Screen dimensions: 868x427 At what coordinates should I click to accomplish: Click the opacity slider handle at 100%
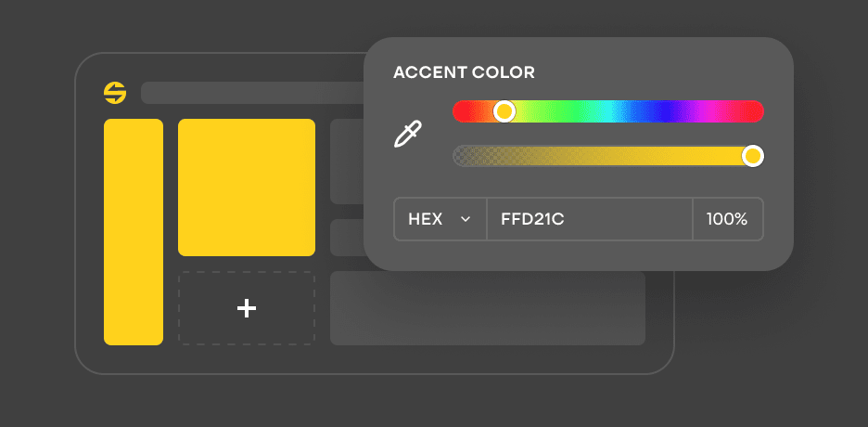coord(753,156)
